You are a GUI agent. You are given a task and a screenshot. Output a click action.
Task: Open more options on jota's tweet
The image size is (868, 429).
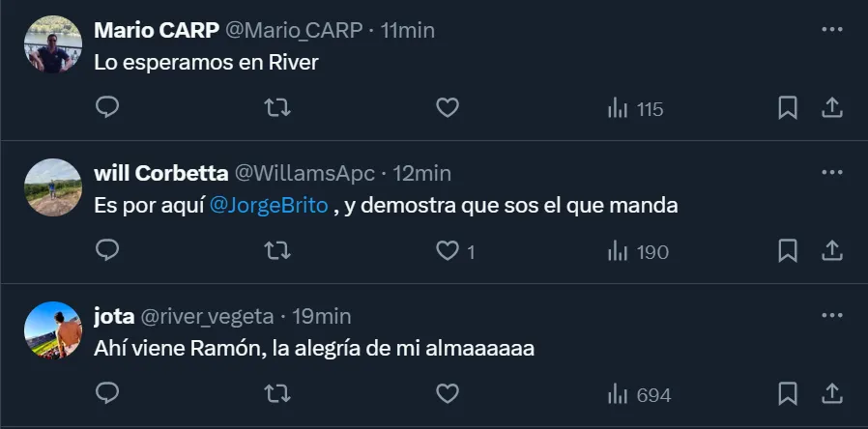tap(831, 316)
